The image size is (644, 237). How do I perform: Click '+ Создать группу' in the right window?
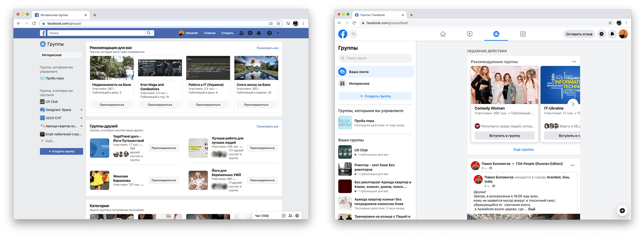(375, 96)
